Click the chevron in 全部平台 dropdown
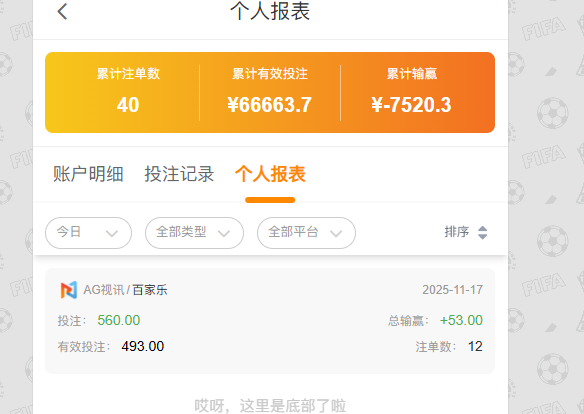The image size is (584, 414). pos(336,233)
